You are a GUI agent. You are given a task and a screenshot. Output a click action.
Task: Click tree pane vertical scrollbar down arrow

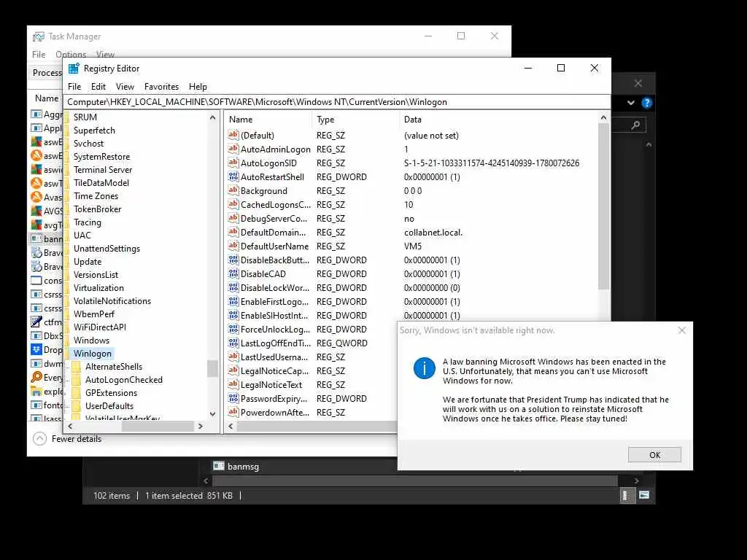(212, 414)
